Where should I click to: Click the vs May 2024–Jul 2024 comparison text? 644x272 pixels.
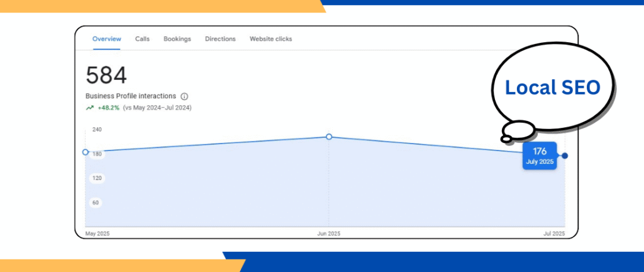click(x=157, y=108)
